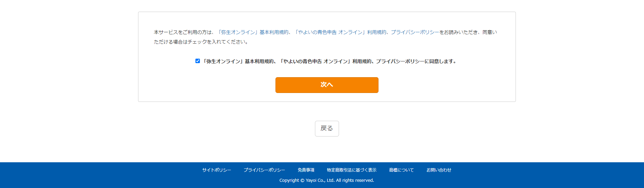
Task: Go to サイトポリシー in the footer
Action: coord(216,170)
